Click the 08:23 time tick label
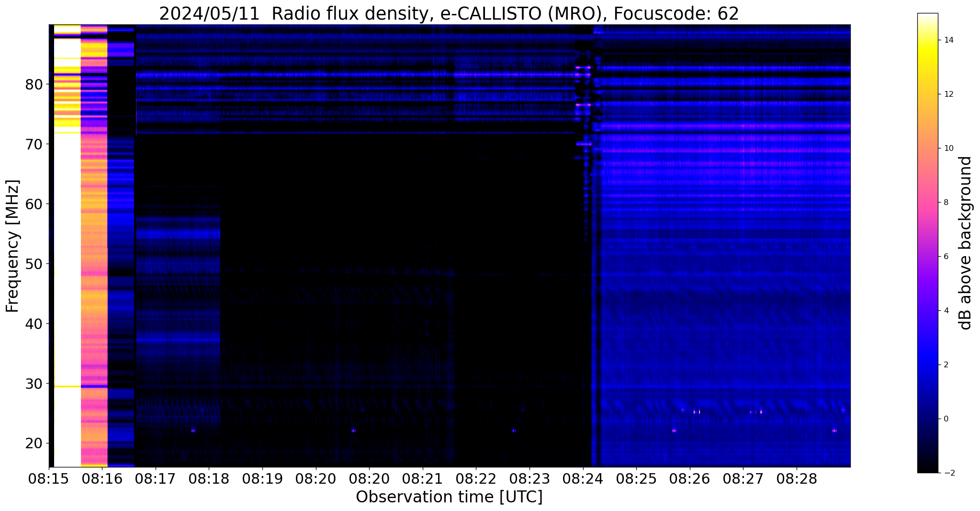Screen dimensions: 980x511 529,478
